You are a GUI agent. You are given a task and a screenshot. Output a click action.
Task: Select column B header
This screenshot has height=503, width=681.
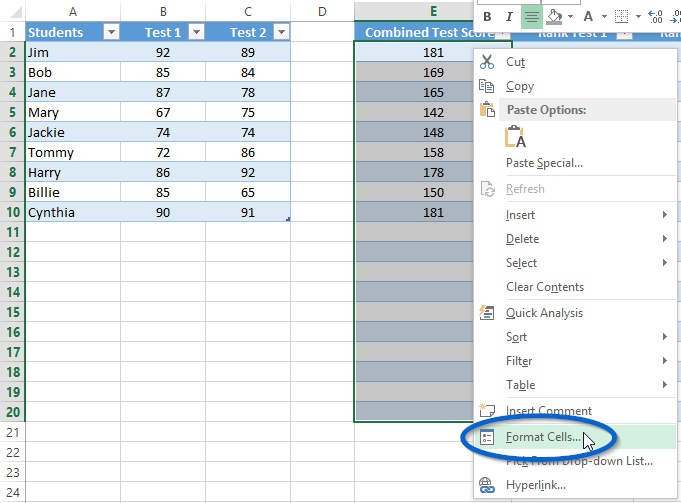163,11
